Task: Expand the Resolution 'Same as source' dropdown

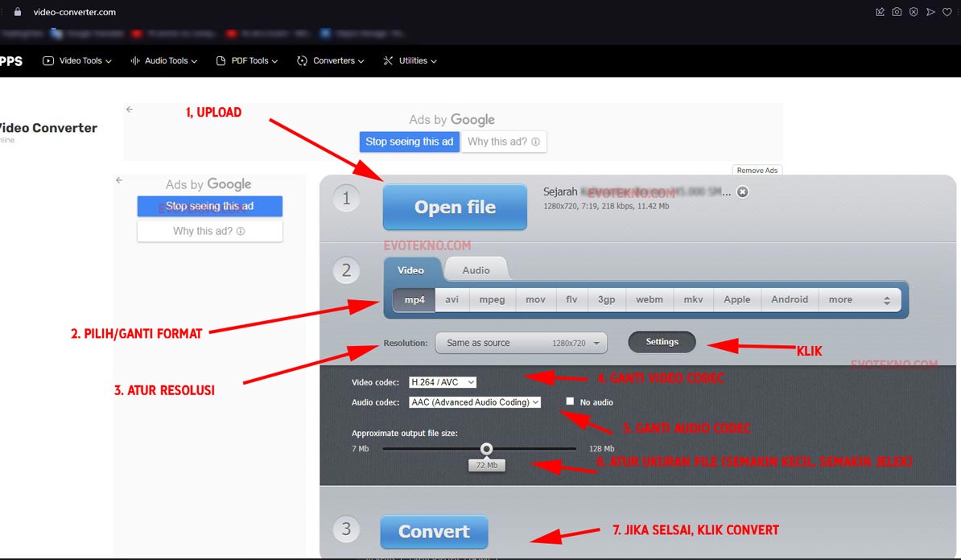Action: [x=521, y=343]
